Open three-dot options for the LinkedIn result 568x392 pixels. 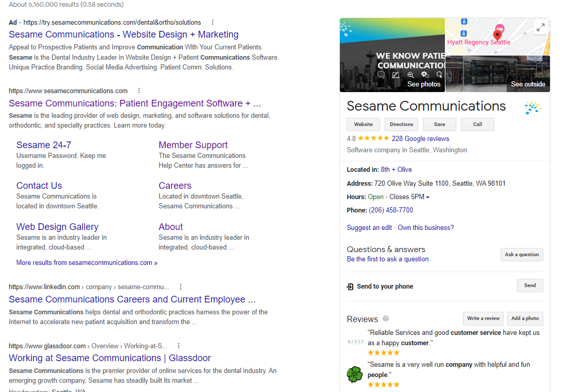click(181, 287)
